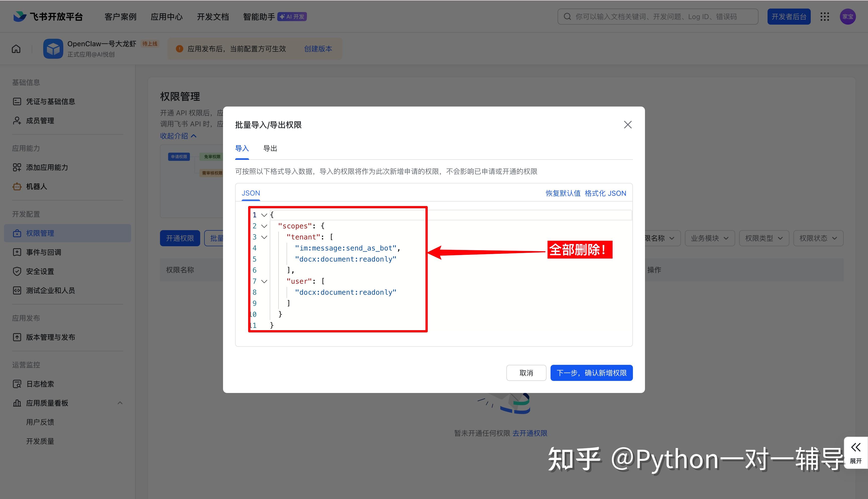The width and height of the screenshot is (868, 499).
Task: Click the purple user avatar icon
Action: (x=847, y=17)
